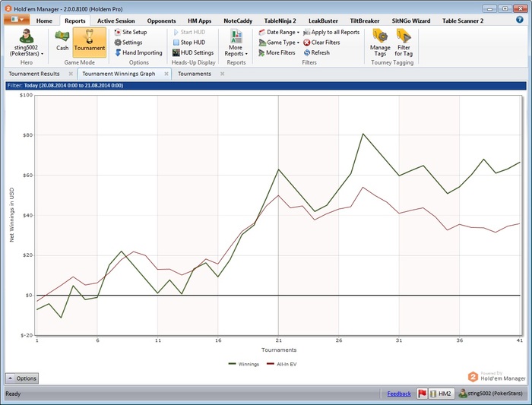Screen dimensions: 532x405
Task: Click Stop HUD
Action: click(189, 43)
